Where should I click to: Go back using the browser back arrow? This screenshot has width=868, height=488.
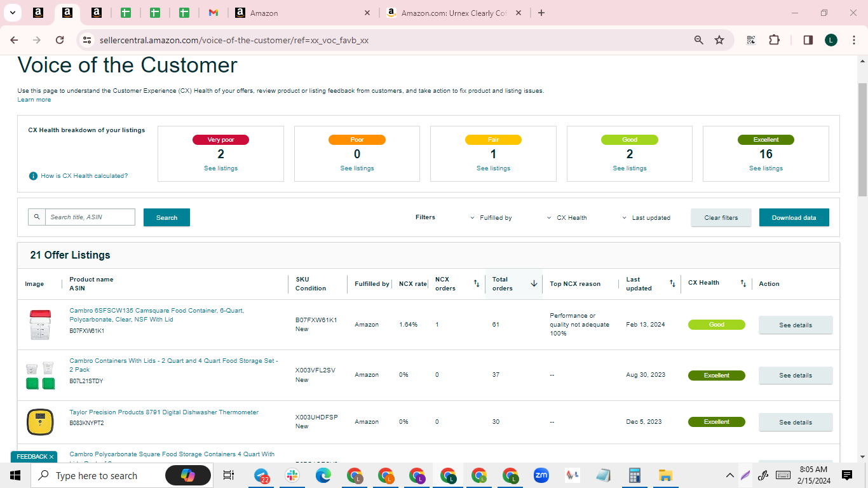(x=14, y=40)
